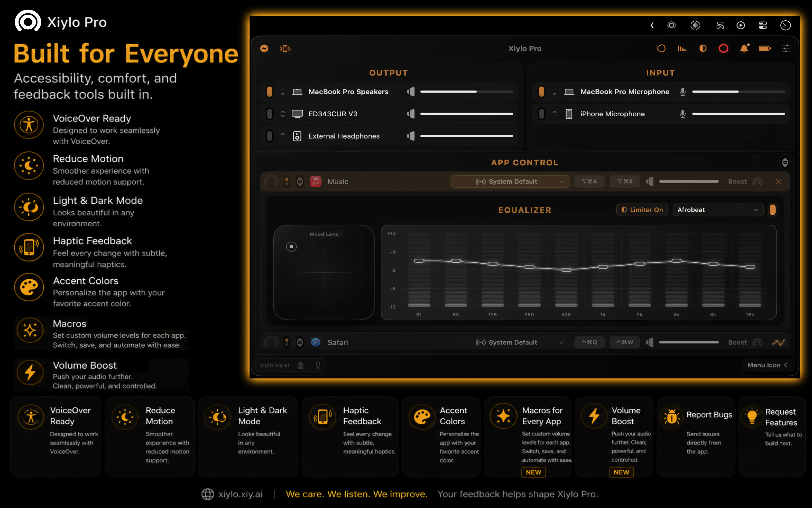Mute MacBook Pro Microphone via mic icon
This screenshot has width=812, height=508.
pyautogui.click(x=683, y=92)
